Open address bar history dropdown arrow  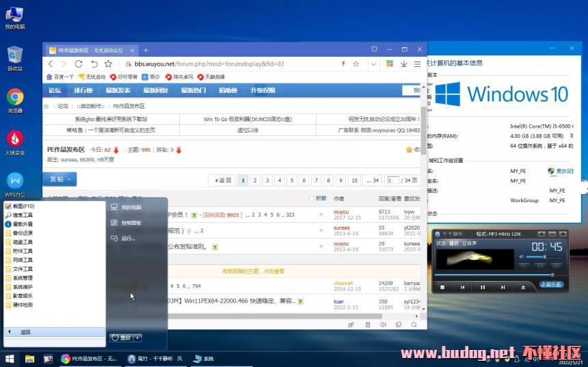tap(373, 64)
